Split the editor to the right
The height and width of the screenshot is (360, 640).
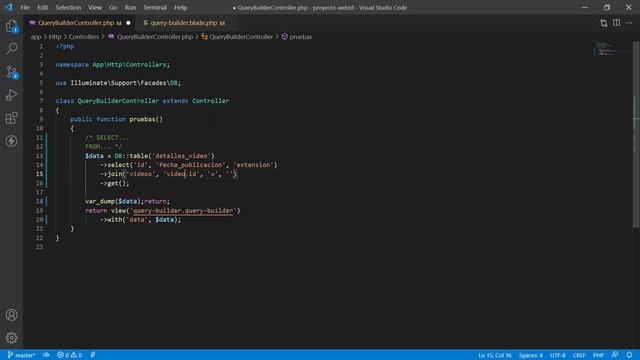tap(616, 23)
